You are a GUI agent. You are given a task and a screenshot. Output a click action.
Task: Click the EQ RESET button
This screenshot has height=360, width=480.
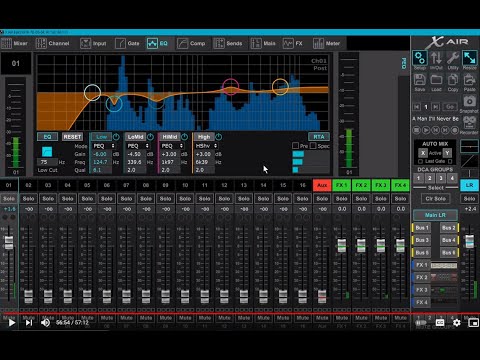pyautogui.click(x=72, y=137)
